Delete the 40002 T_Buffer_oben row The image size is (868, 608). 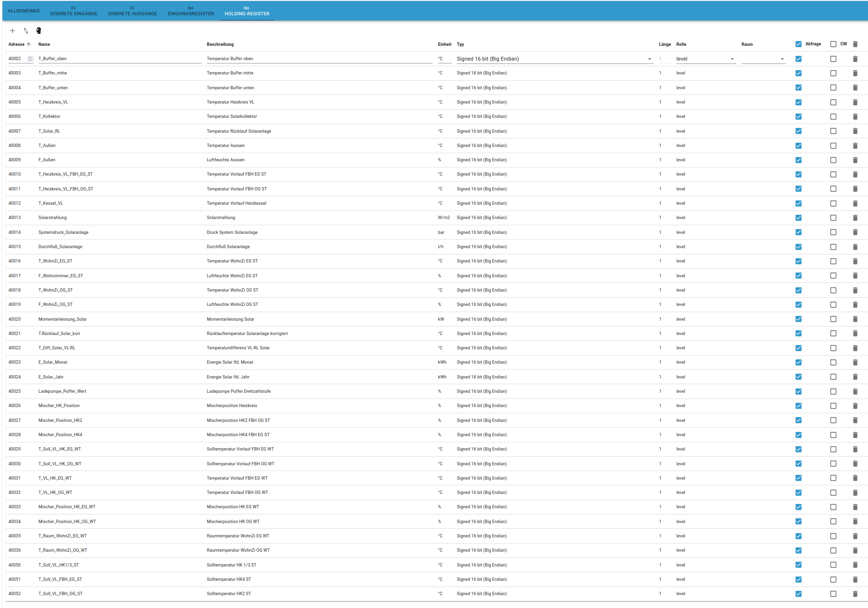point(855,59)
